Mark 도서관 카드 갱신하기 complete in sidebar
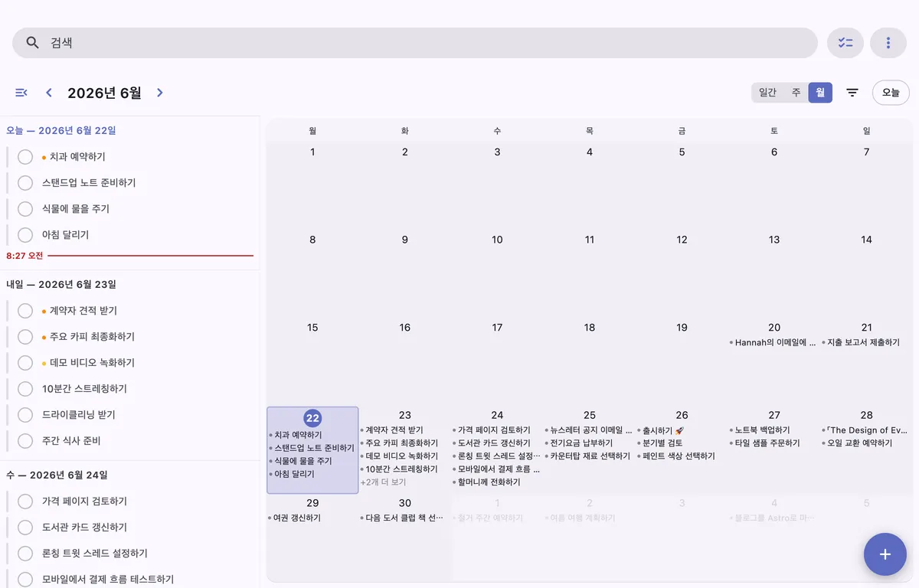The width and height of the screenshot is (919, 588). coord(25,528)
